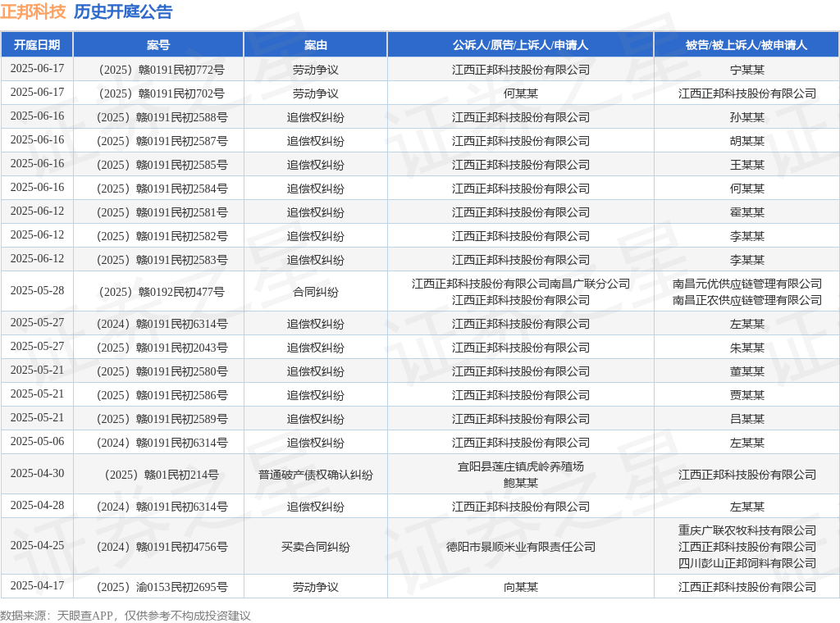This screenshot has width=840, height=623.
Task: Click case number (2025)赣0191民初2588号
Action: coord(162,117)
